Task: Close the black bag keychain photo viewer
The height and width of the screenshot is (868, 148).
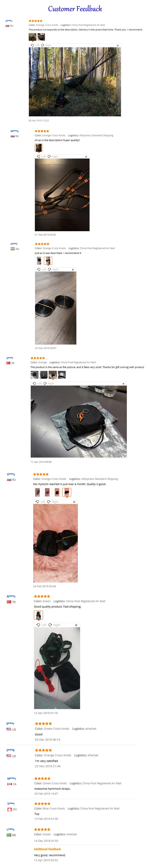Action: [x=123, y=384]
